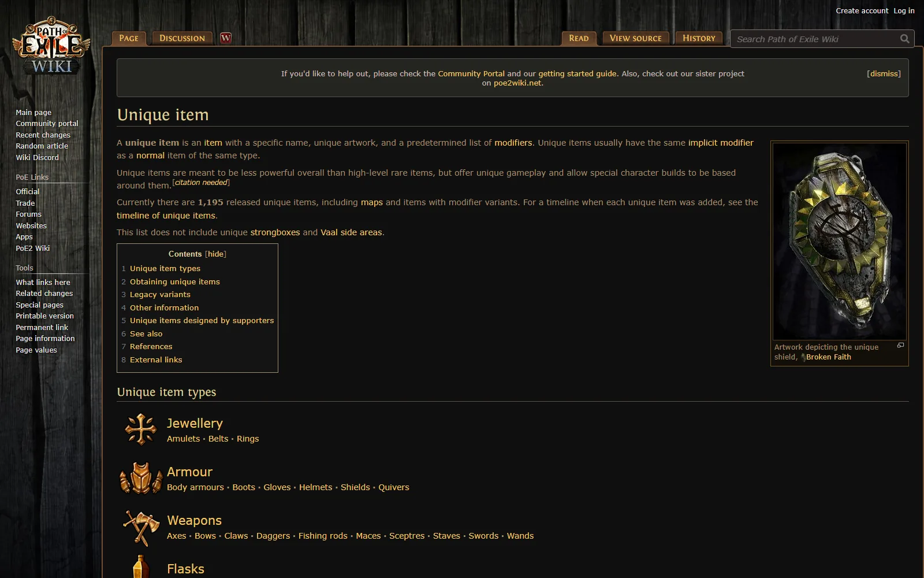Click the Jewellery category icon
This screenshot has height=578, width=924.
point(141,429)
